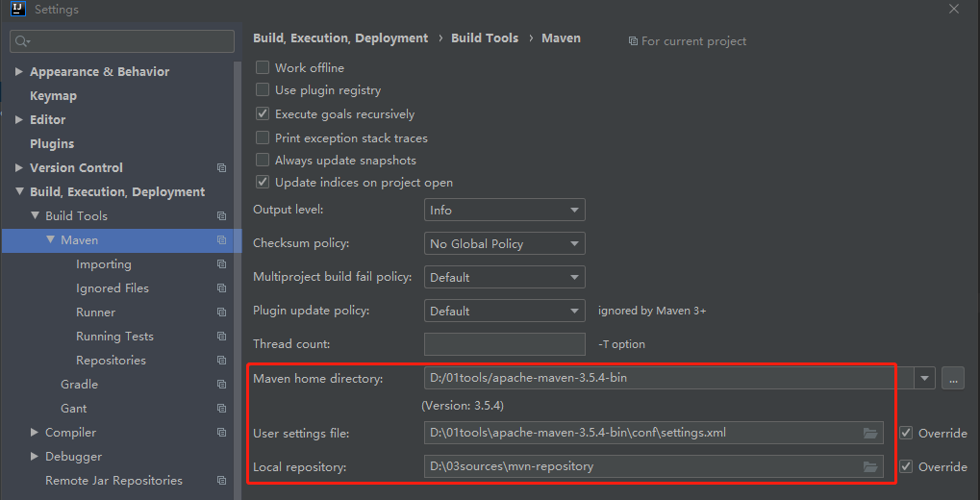Click the project-scope icon beside Repositories
Viewport: 980px width, 500px height.
coord(222,361)
